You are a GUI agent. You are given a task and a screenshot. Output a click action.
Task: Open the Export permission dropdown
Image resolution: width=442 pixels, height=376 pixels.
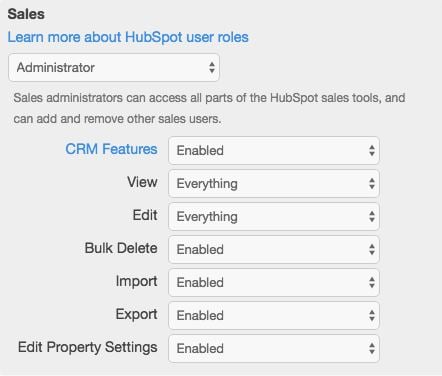click(274, 315)
